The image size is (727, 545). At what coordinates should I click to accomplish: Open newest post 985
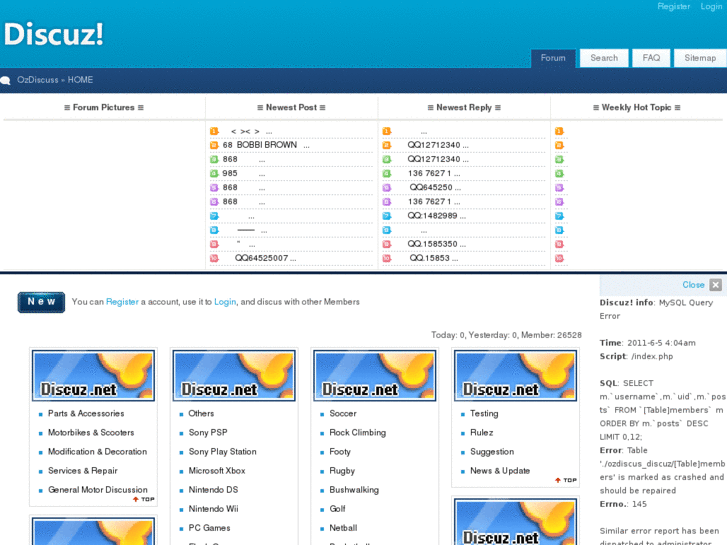click(243, 173)
